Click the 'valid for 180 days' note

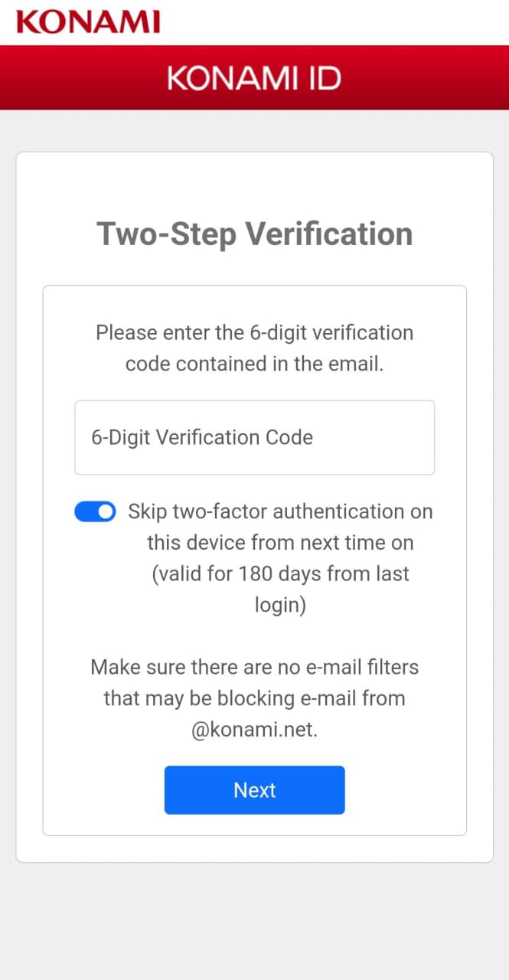coord(280,574)
